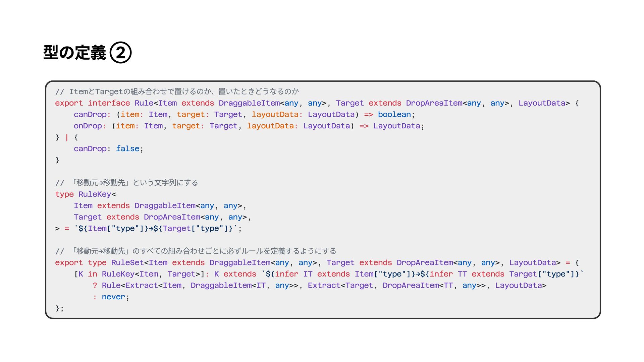The height and width of the screenshot is (362, 644).
Task: Click the 'export type RuleSet' declaration
Action: pos(100,263)
